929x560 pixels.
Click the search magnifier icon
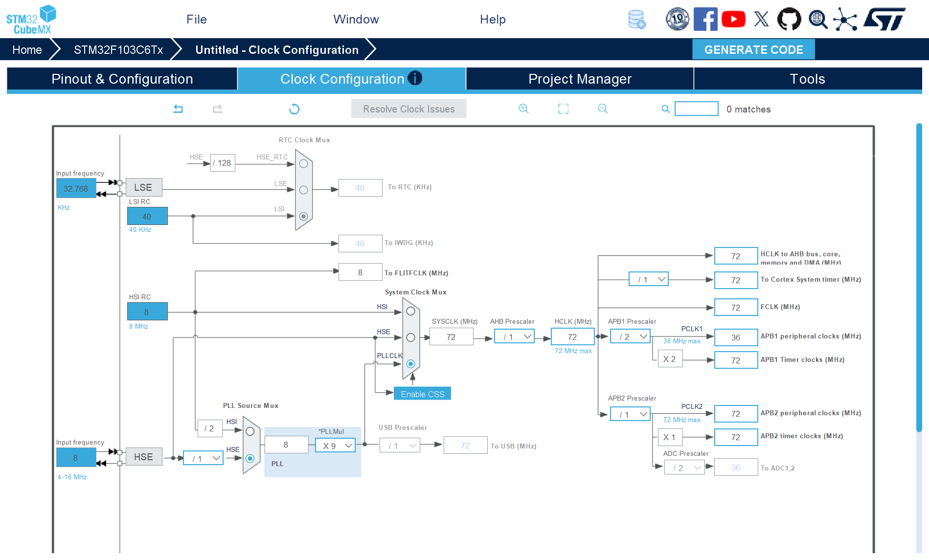click(x=665, y=109)
